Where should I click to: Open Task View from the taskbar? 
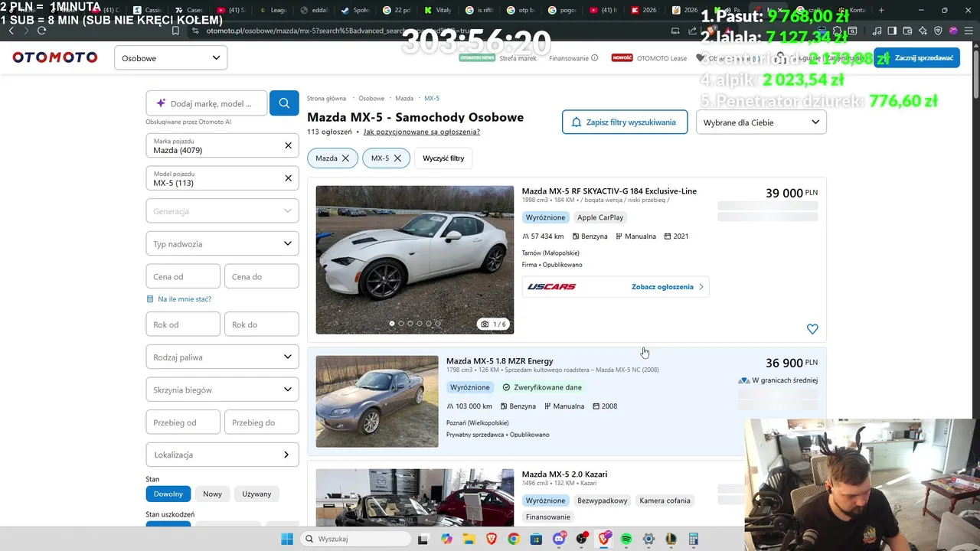pos(423,539)
